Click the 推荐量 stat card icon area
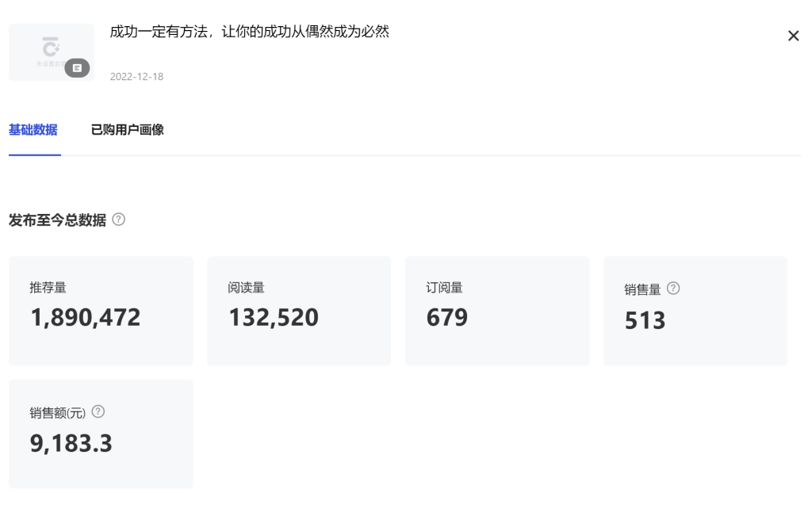 pyautogui.click(x=101, y=310)
